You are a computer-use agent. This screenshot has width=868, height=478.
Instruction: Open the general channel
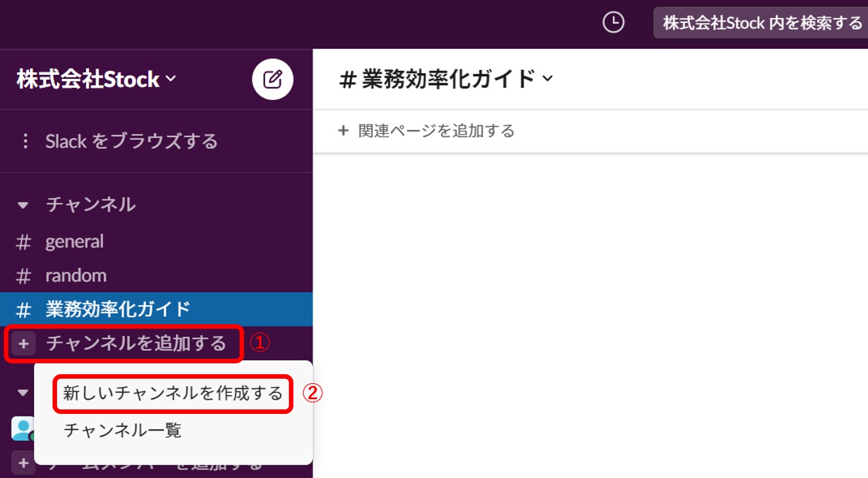tap(74, 241)
